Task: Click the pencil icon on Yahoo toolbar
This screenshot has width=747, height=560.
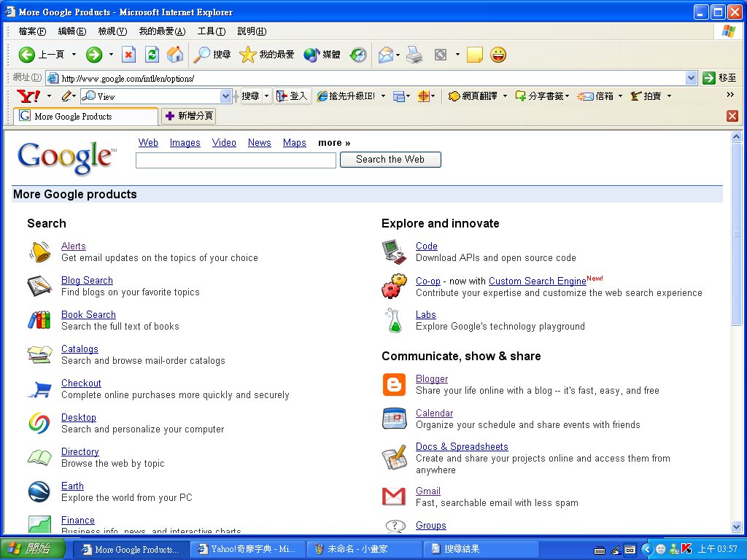Action: (66, 96)
